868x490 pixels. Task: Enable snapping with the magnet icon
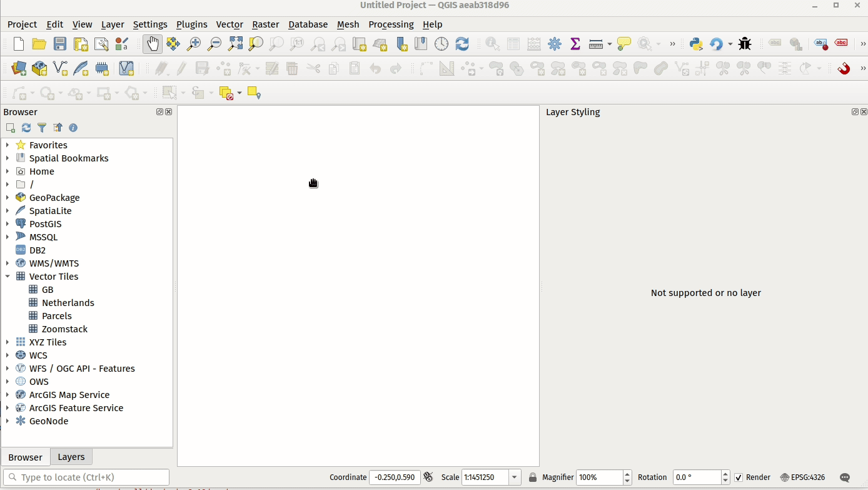tap(844, 68)
